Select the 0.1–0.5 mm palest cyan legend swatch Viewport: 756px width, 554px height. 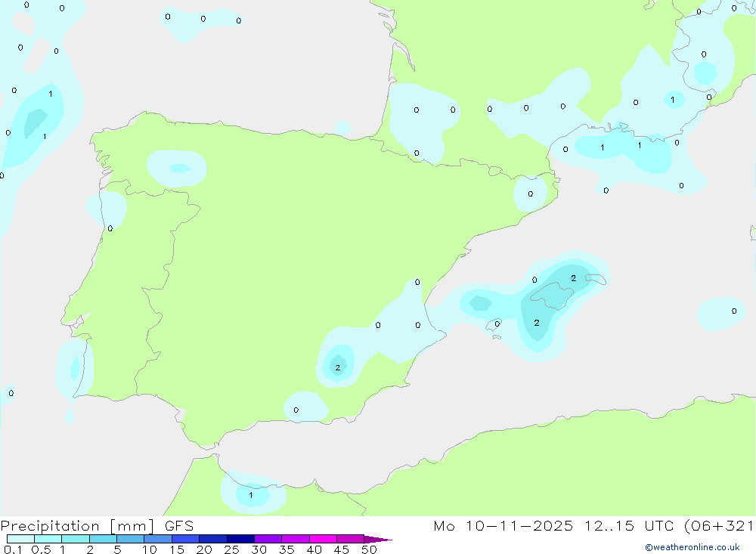[20, 539]
